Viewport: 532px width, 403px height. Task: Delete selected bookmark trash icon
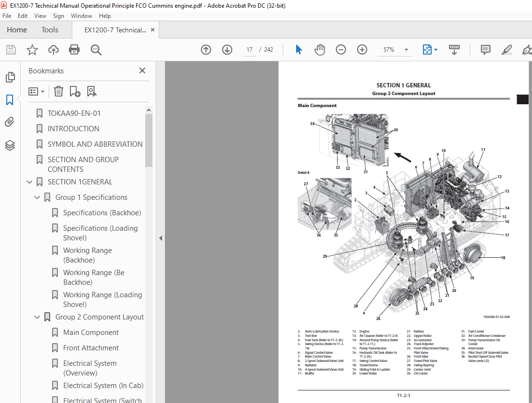pos(58,91)
